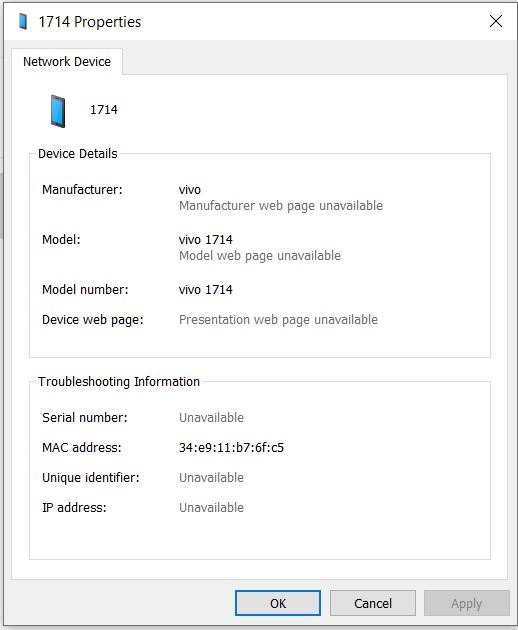Click the phone icon in title bar
Viewport: 518px width, 630px height.
[23, 21]
